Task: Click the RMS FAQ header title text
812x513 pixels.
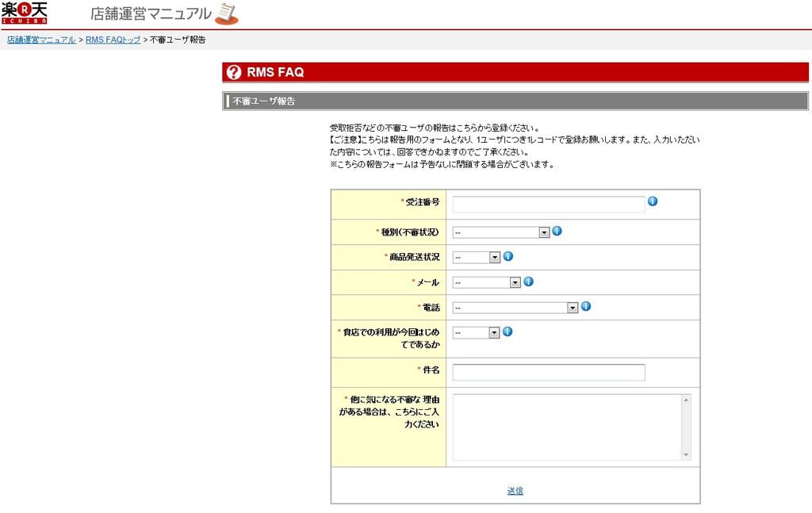Action: (x=275, y=72)
